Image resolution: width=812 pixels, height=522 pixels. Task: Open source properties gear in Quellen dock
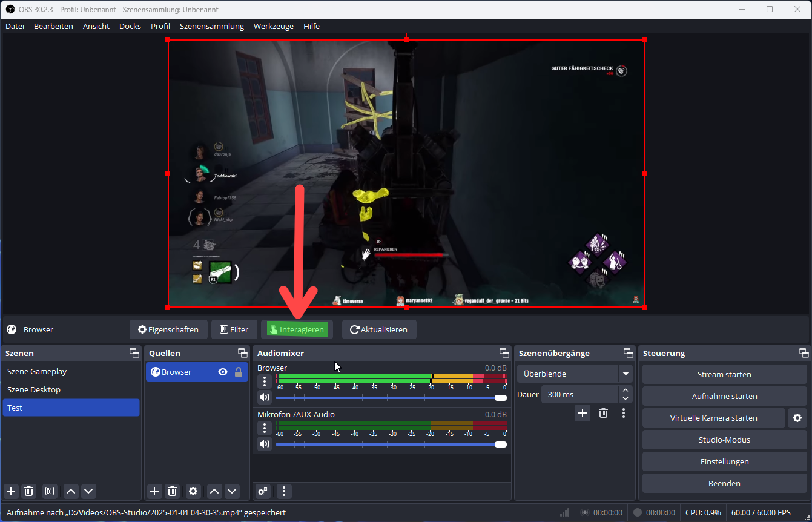point(193,491)
